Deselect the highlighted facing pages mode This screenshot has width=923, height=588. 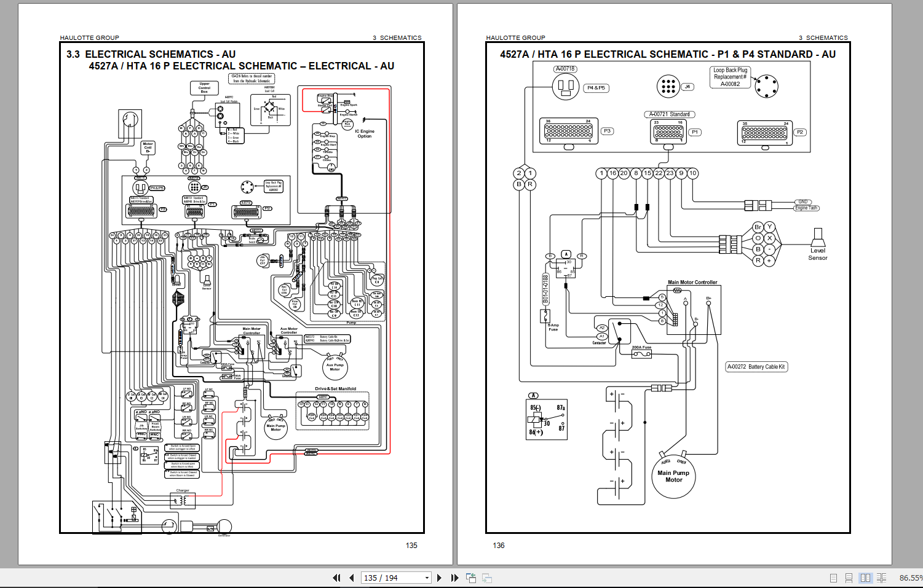tap(866, 578)
